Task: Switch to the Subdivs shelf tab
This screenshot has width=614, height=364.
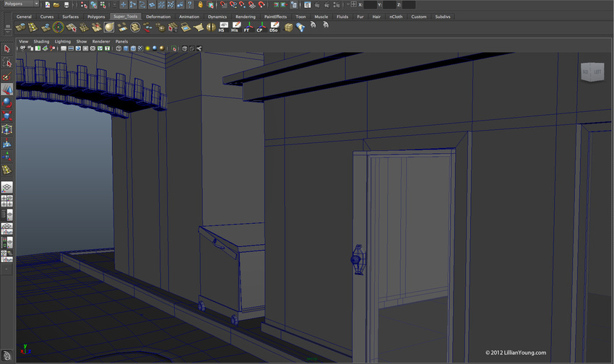Action: [443, 17]
